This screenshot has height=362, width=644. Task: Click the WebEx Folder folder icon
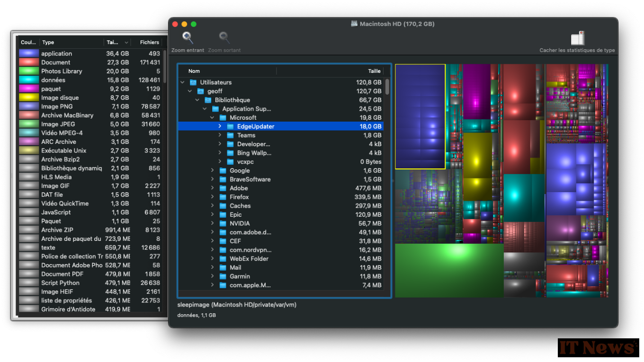[223, 259]
